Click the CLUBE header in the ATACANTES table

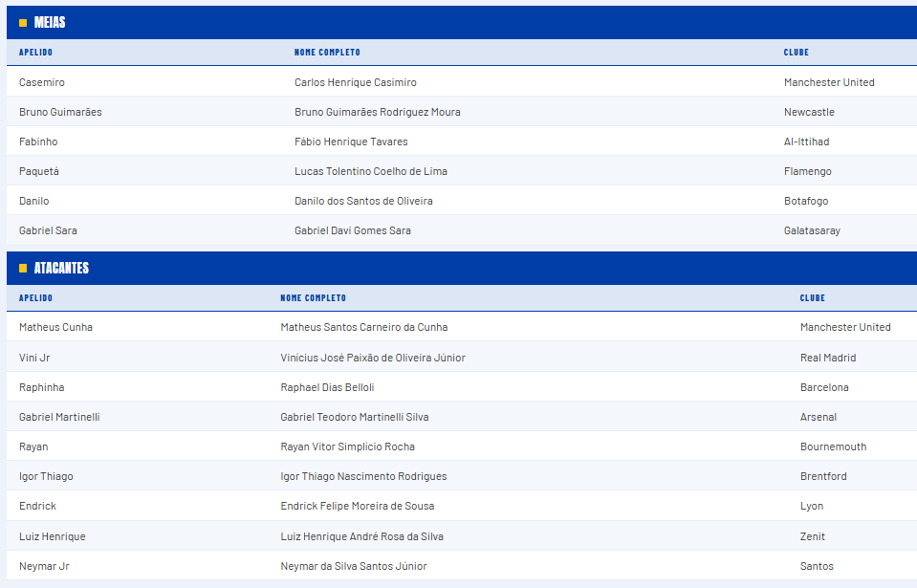coord(813,298)
